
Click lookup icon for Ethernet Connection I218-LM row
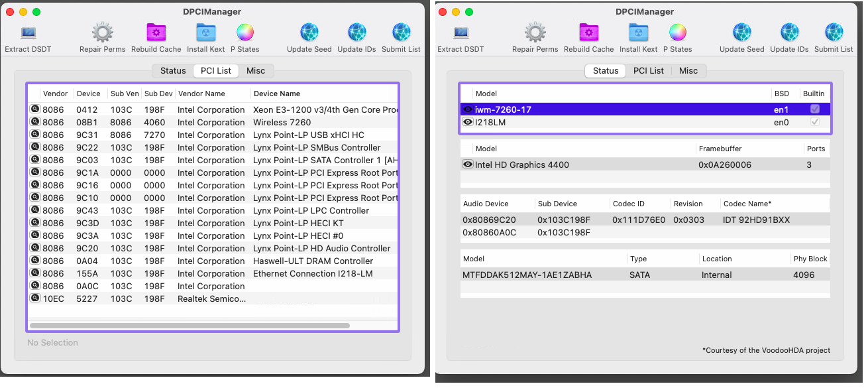coord(34,273)
